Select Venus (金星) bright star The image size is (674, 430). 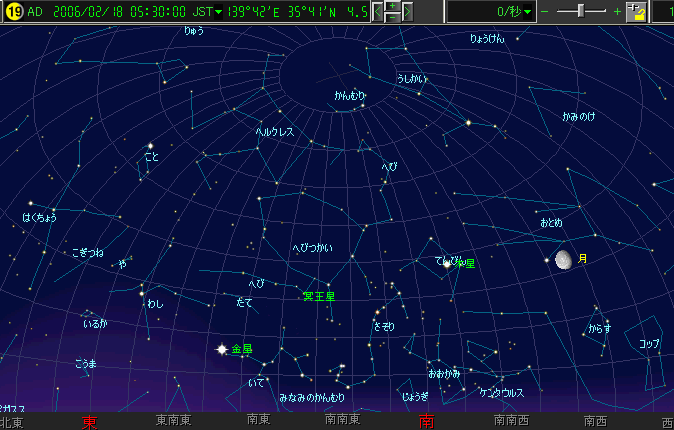[x=222, y=349]
